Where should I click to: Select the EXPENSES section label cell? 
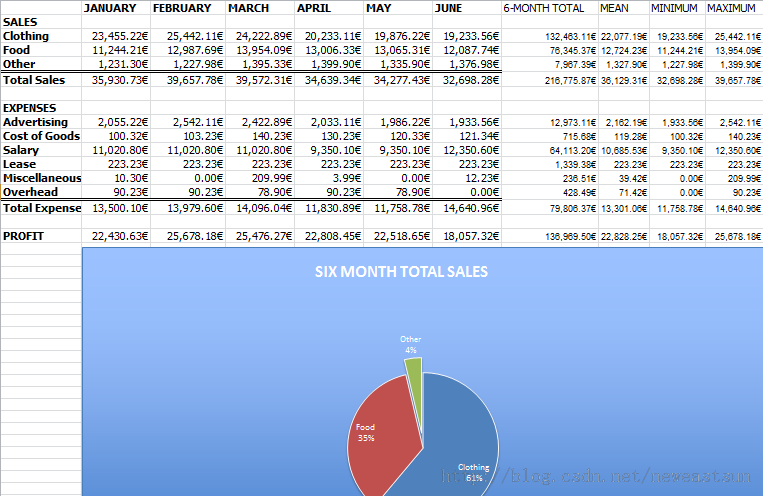point(41,108)
